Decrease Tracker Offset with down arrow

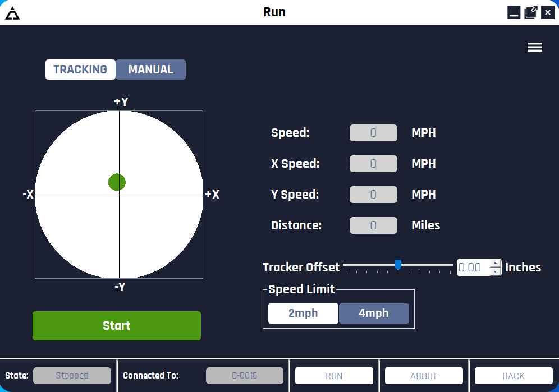point(495,271)
